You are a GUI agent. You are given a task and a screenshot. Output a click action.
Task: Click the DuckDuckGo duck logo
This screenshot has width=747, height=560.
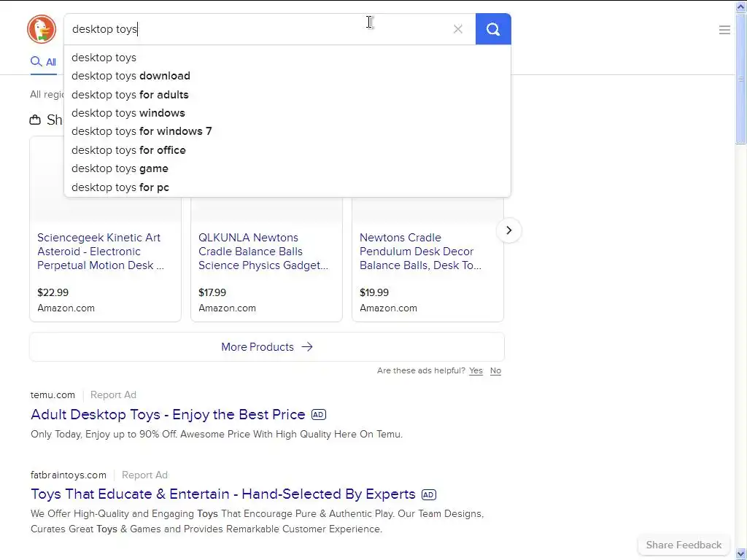(x=42, y=29)
